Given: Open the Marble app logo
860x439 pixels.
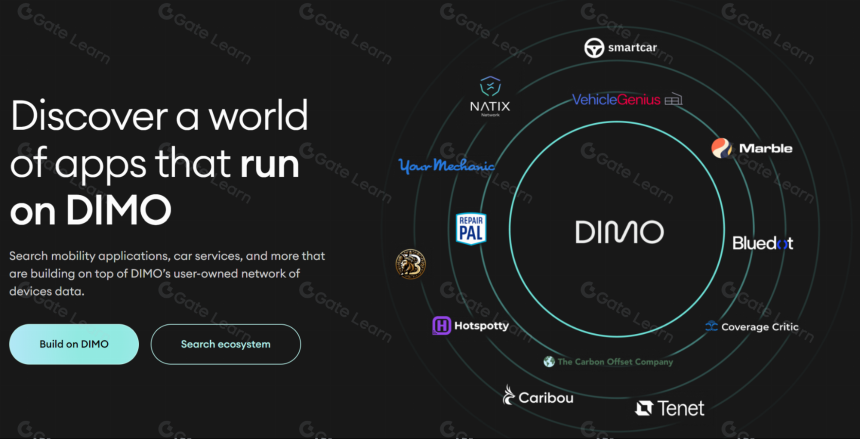Looking at the screenshot, I should coord(752,148).
